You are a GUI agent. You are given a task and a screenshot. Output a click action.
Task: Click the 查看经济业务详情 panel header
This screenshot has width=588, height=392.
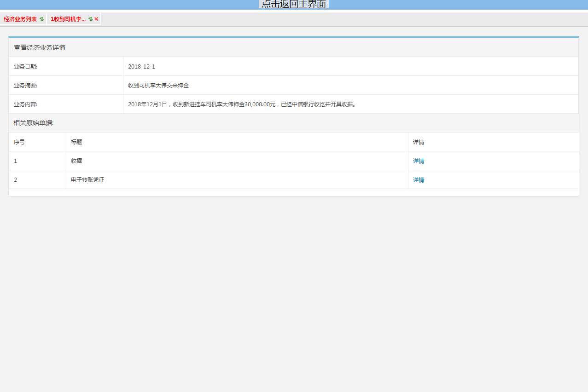tap(40, 47)
